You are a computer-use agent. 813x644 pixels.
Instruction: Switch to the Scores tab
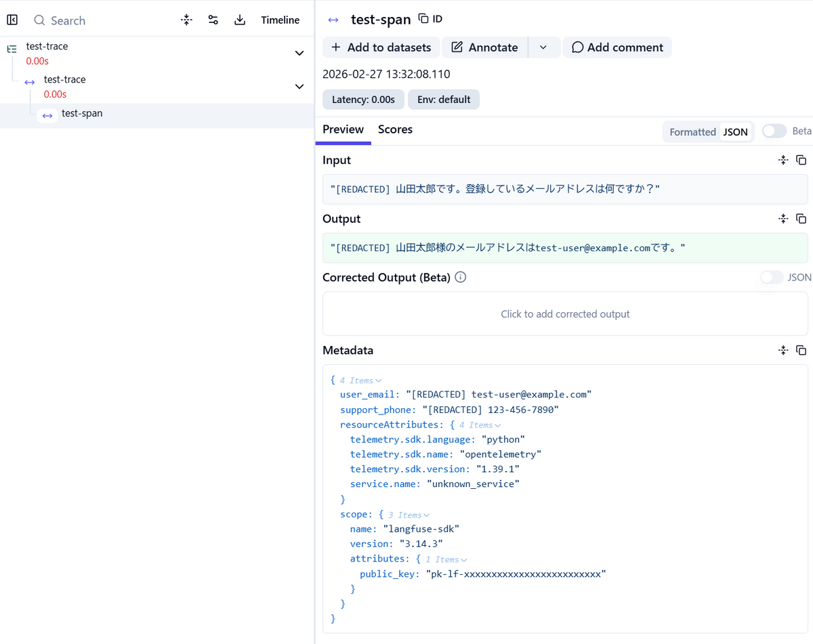tap(395, 129)
